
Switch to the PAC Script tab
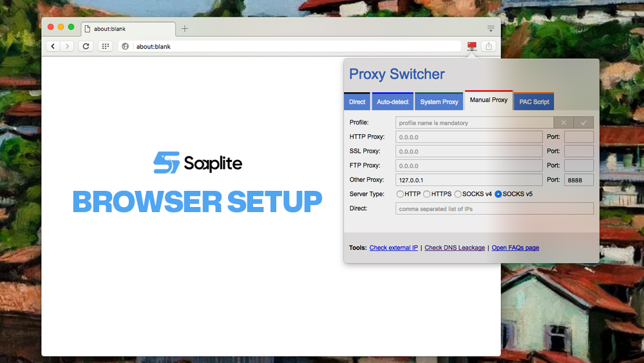tap(534, 101)
